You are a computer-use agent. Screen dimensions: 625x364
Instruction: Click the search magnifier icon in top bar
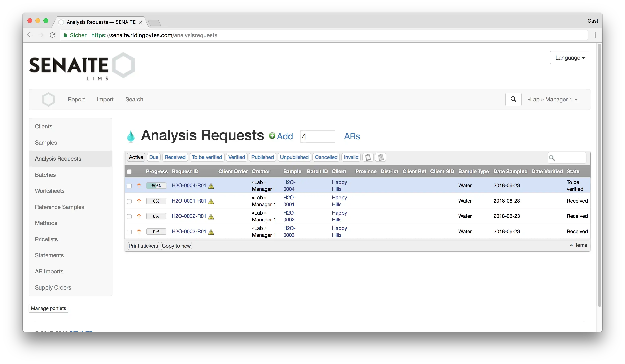click(x=513, y=99)
